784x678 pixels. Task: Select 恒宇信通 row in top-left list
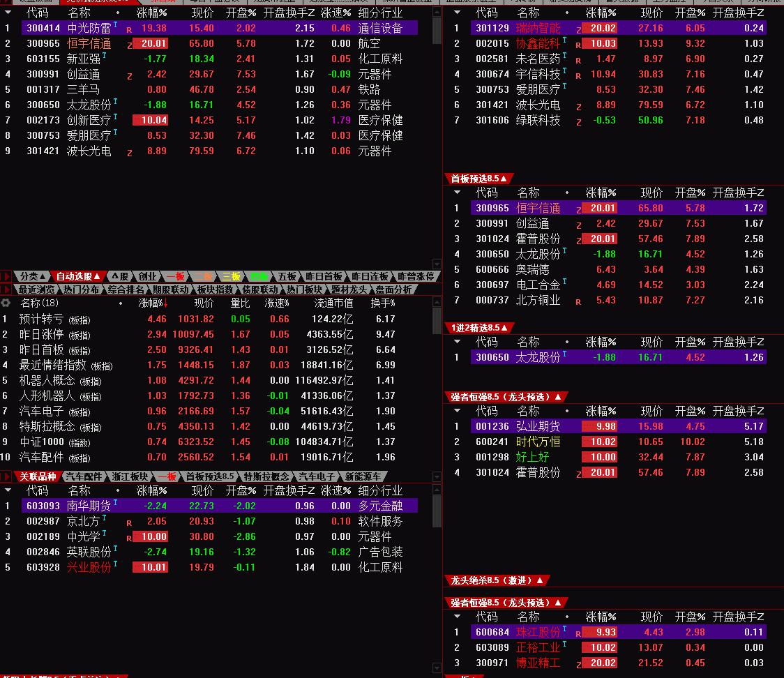(210, 43)
